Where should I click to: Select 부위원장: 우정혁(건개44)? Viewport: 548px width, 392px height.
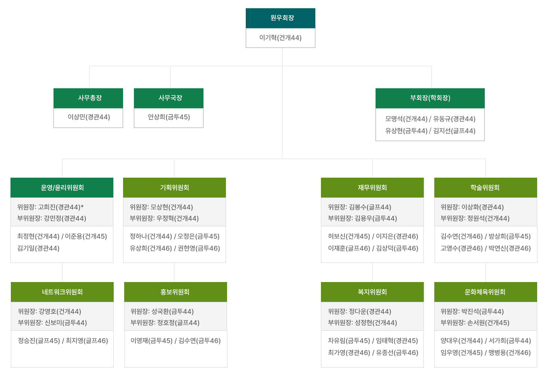click(164, 218)
